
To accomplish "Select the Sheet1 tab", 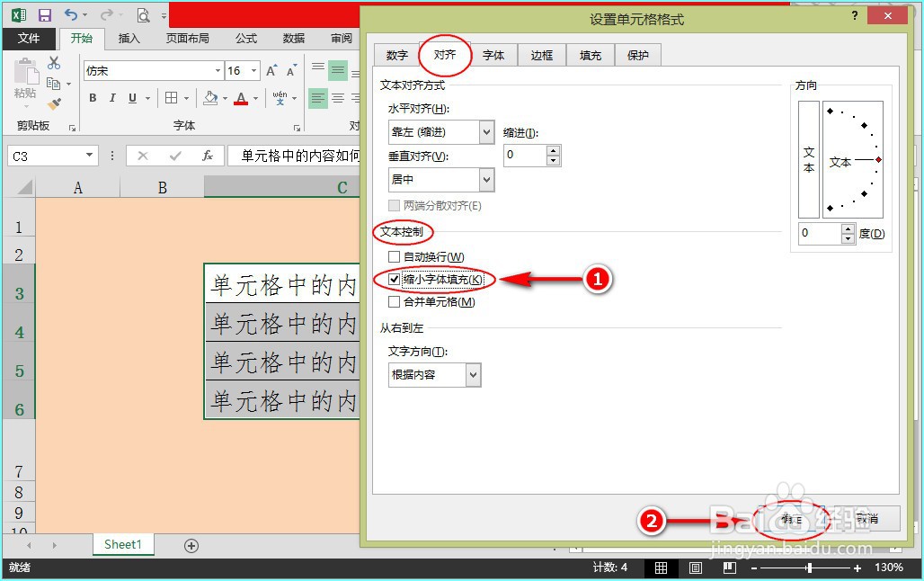I will coord(123,544).
